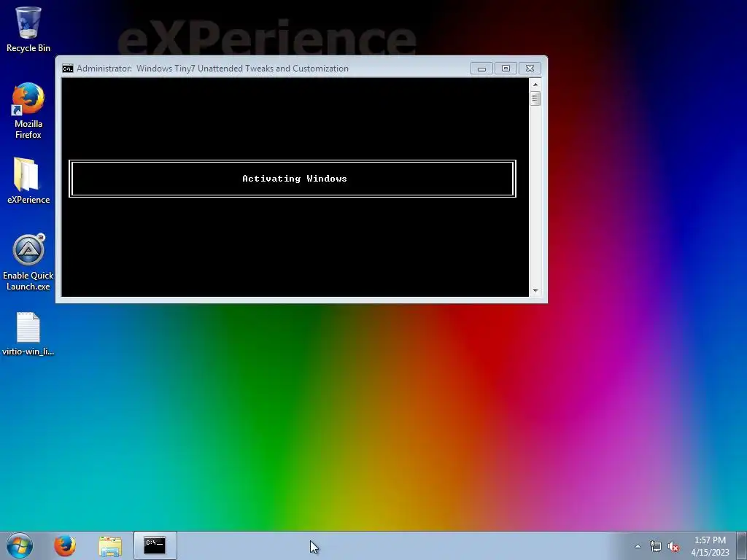Activate the command prompt taskbar button
Screen dimensions: 747x560
155,545
